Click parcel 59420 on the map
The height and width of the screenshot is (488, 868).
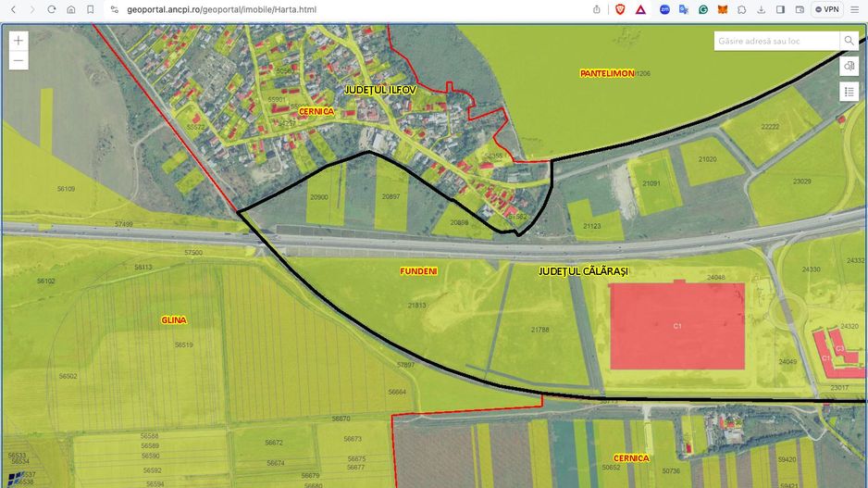(787, 459)
